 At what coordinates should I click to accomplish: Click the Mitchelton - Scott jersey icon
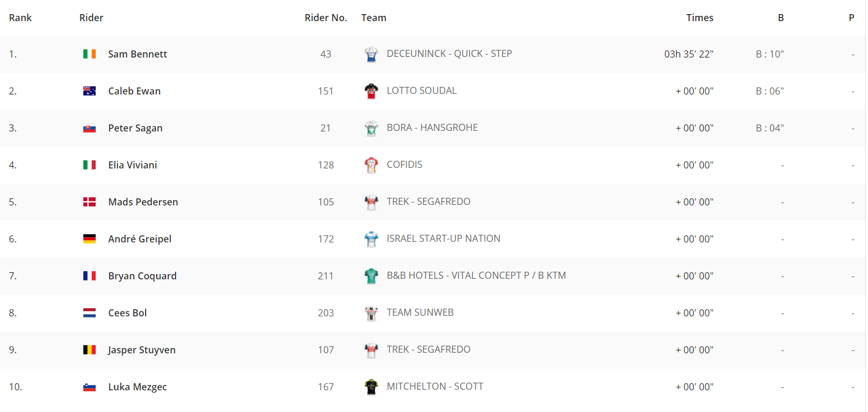(371, 387)
